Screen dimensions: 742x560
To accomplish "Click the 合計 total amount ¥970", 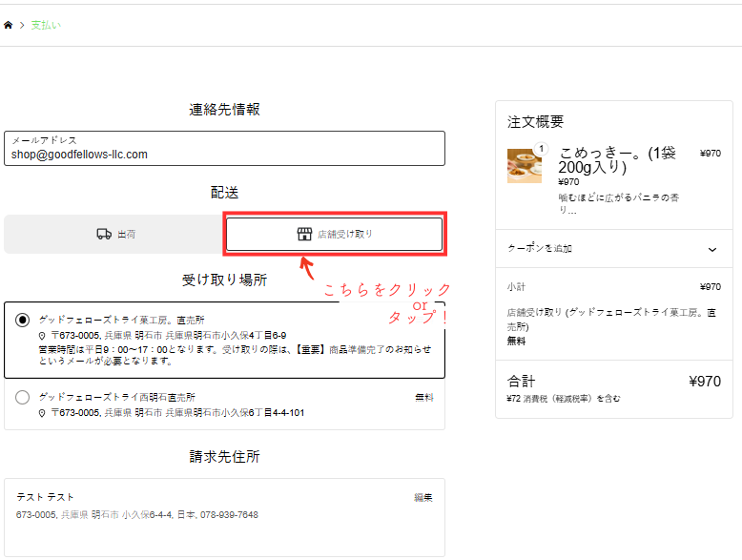I will coord(704,382).
